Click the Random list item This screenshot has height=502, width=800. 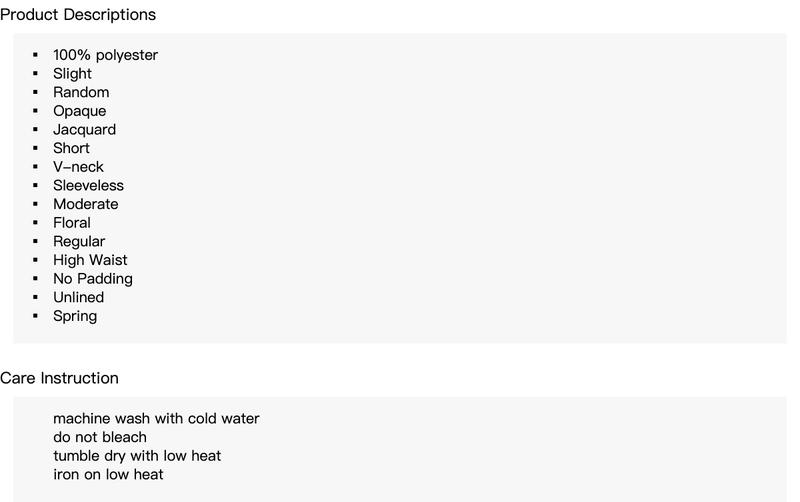(81, 92)
